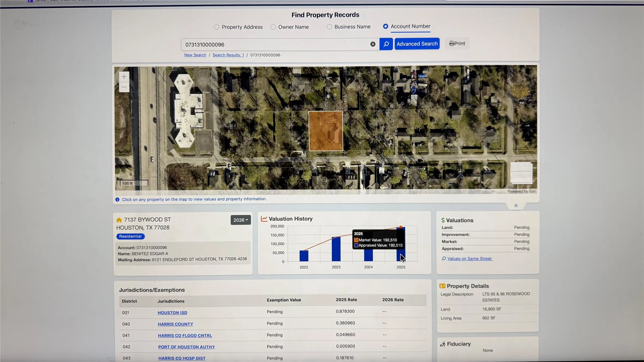Image resolution: width=644 pixels, height=362 pixels.
Task: Select the Business Name radio button
Action: (329, 27)
